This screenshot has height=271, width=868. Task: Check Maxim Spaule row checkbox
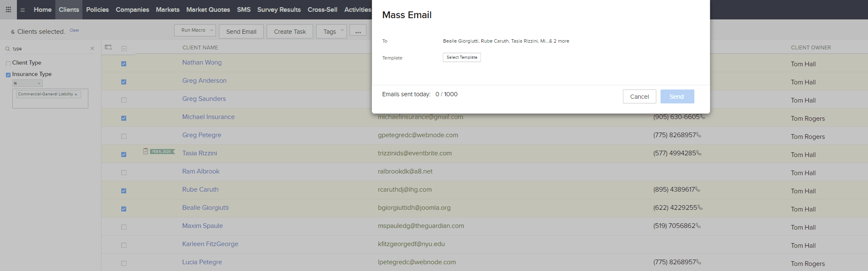pos(124,227)
